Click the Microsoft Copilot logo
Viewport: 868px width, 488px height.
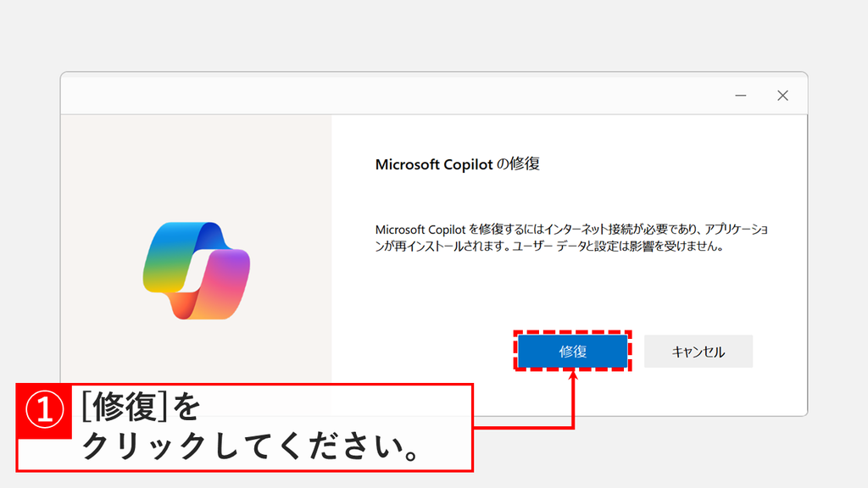pos(197,270)
